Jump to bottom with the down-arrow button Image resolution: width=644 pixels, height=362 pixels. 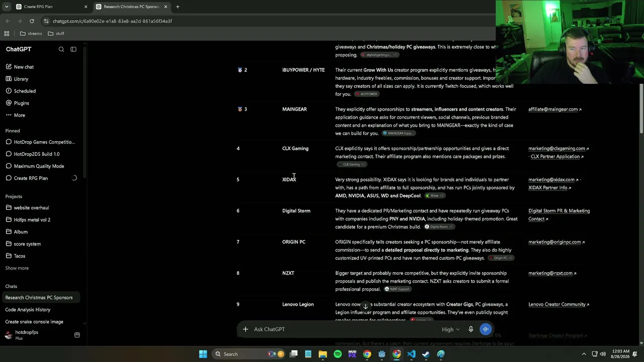pyautogui.click(x=366, y=306)
